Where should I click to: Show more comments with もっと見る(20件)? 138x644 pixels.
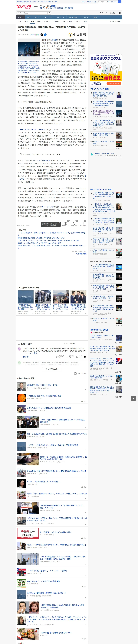[x=52, y=369]
